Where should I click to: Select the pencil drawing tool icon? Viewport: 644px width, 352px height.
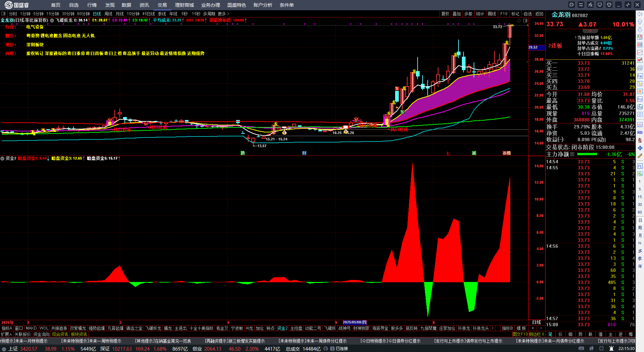(640, 156)
